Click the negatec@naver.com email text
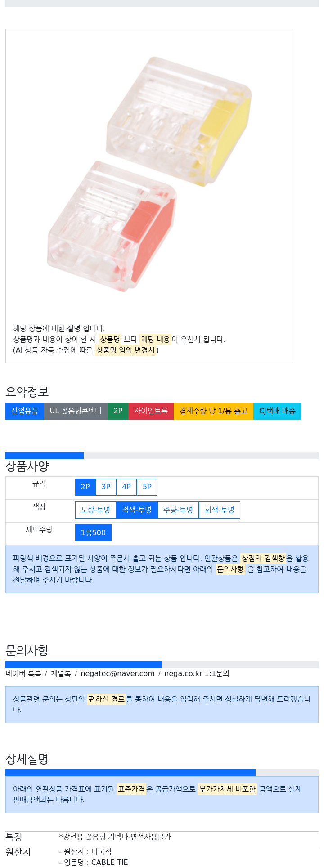 click(117, 673)
